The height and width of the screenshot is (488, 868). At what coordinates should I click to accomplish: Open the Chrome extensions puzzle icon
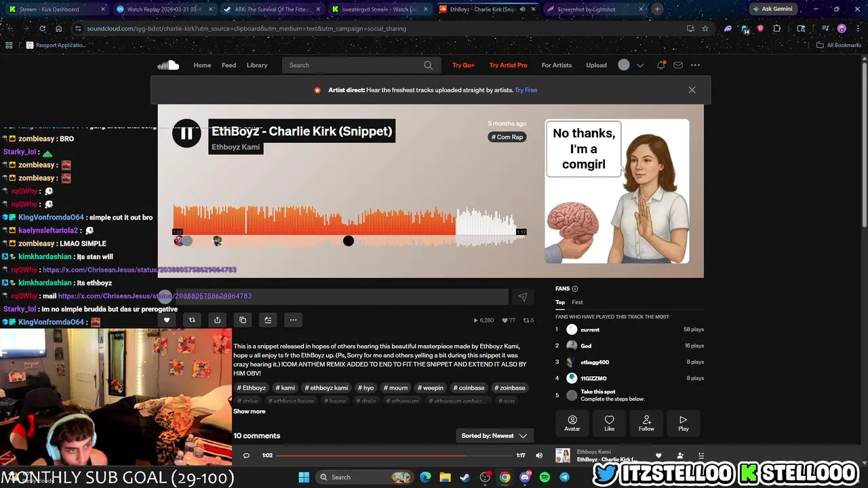pos(777,28)
